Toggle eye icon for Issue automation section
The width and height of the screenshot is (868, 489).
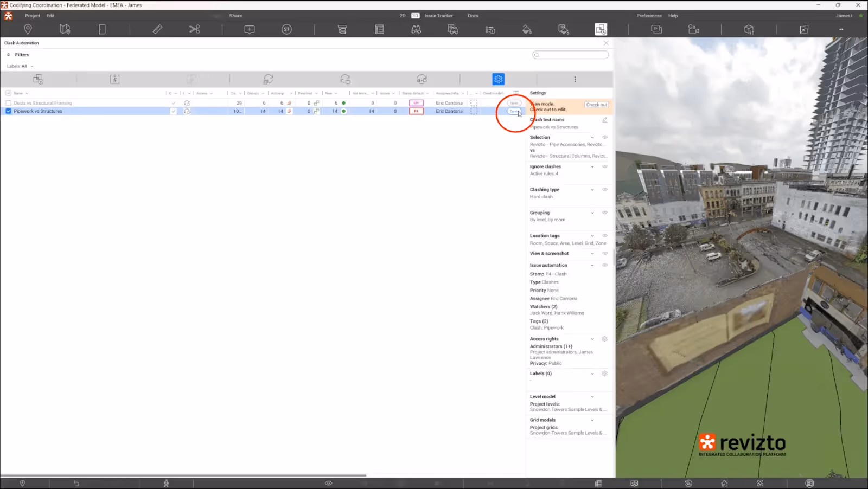(604, 265)
